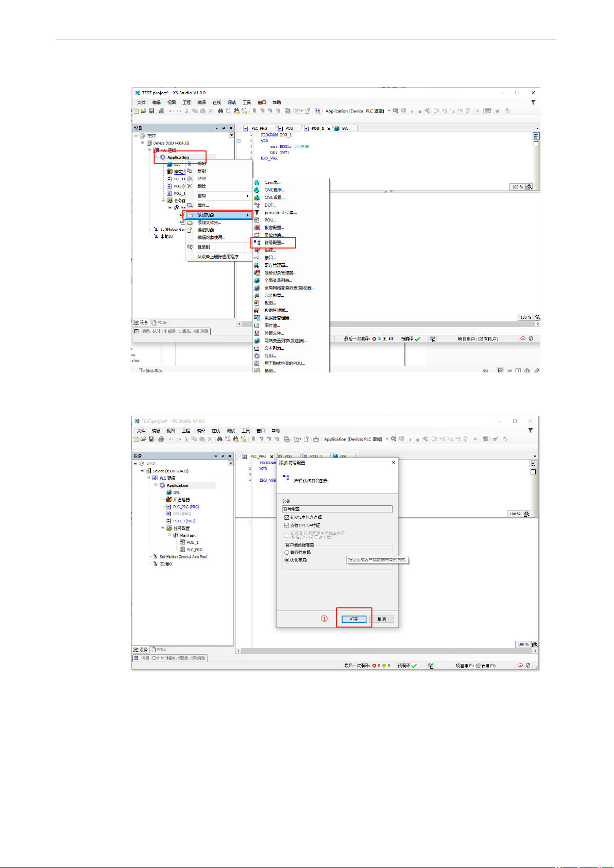The width and height of the screenshot is (614, 868).
Task: Collapse the VAR block in POU_1 editor
Action: (239, 141)
